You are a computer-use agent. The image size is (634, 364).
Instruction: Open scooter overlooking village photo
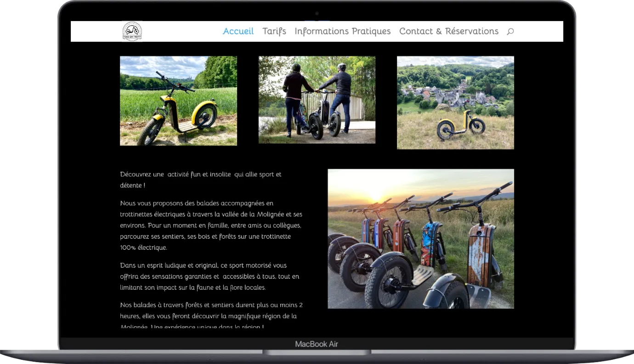(455, 103)
